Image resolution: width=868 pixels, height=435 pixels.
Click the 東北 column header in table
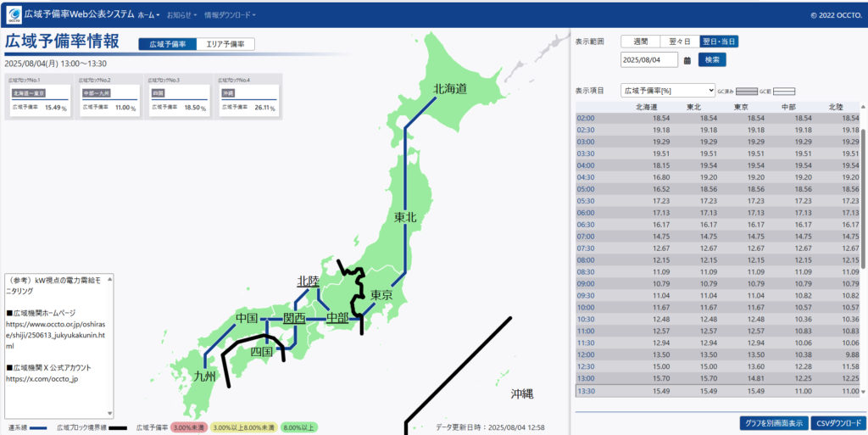tap(695, 107)
